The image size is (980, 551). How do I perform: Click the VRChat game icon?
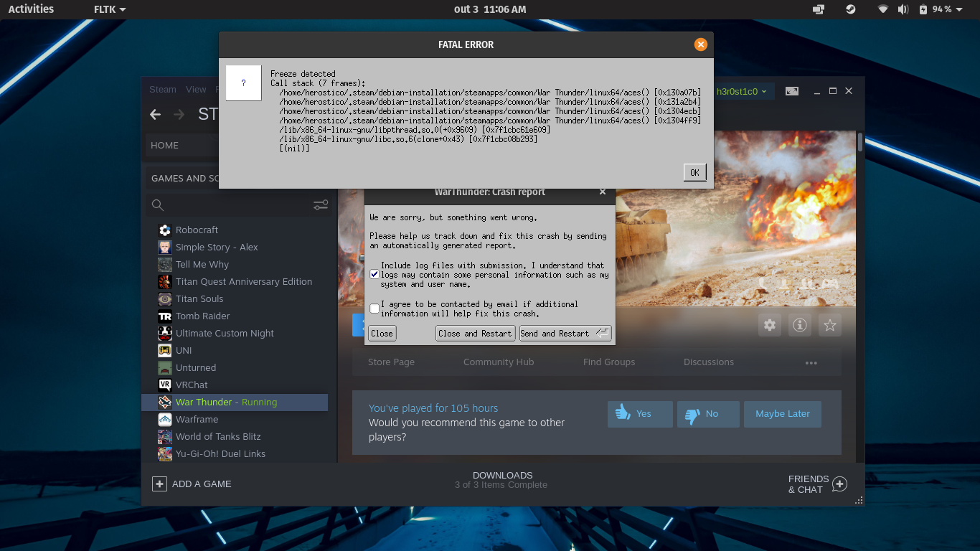(165, 385)
